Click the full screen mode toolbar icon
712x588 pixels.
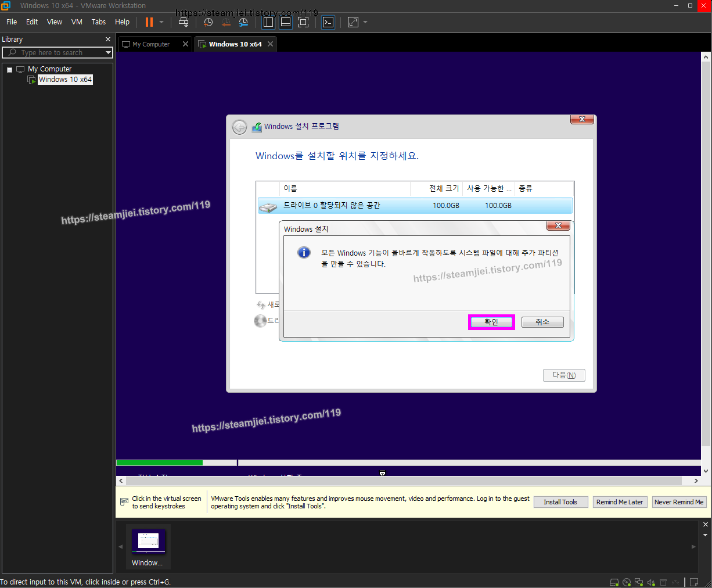[x=303, y=22]
